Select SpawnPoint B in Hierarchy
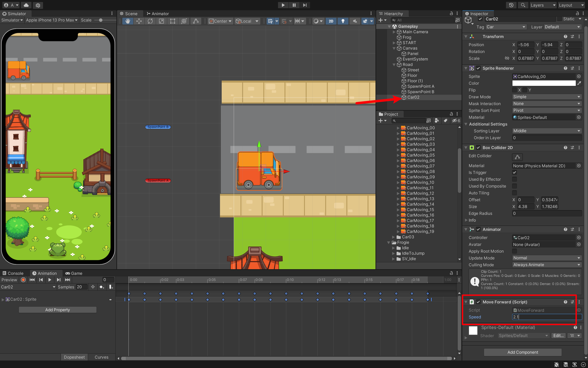This screenshot has height=368, width=588. (421, 92)
